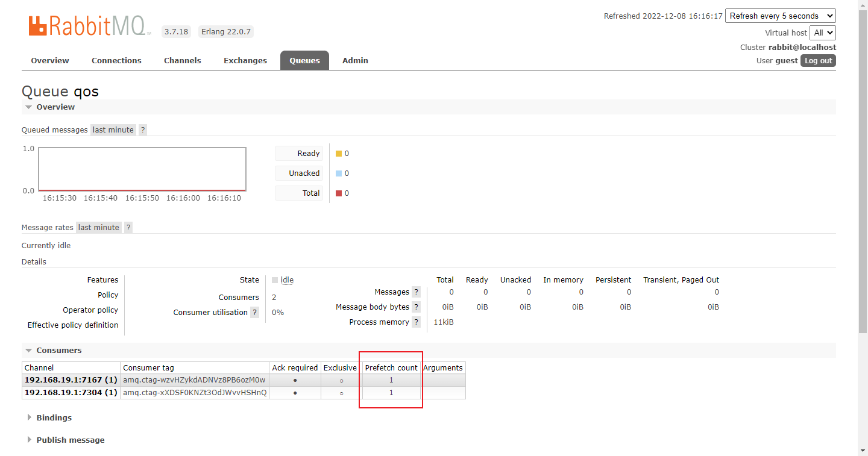Click the Log out button
Screen dimensions: 868x456
(818, 60)
